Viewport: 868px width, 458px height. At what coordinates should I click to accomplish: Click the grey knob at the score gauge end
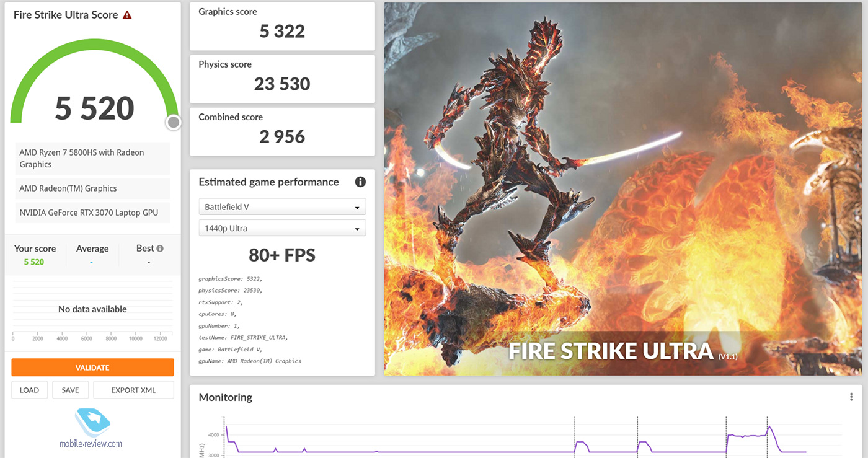174,123
